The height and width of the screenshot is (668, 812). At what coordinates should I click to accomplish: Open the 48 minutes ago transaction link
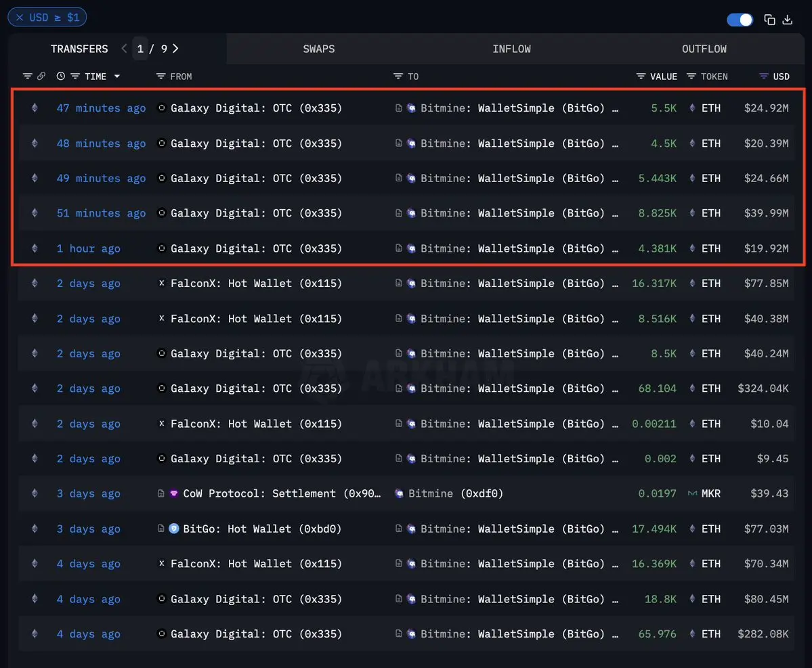pos(101,143)
